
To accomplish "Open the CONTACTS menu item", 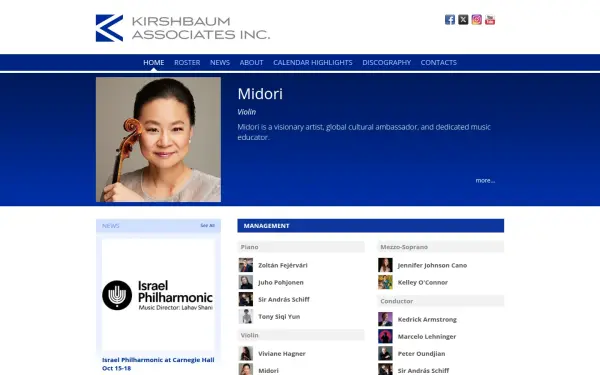I will click(439, 62).
